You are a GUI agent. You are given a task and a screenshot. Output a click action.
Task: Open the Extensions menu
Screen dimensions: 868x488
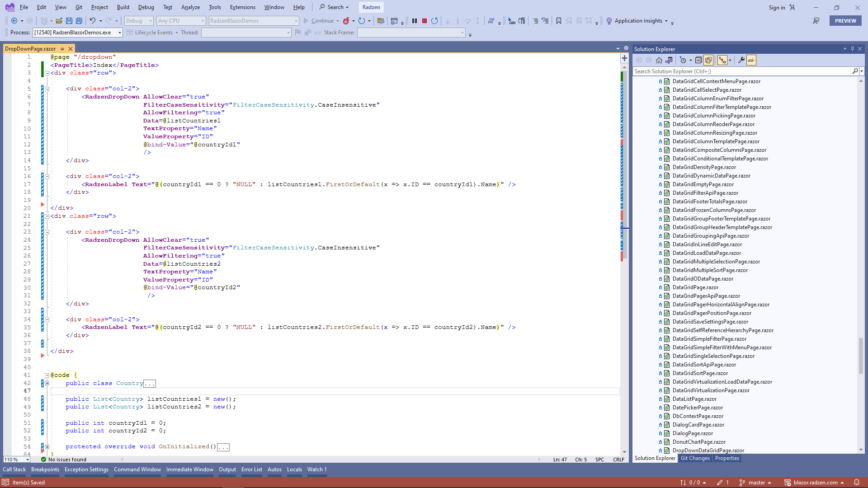click(242, 7)
